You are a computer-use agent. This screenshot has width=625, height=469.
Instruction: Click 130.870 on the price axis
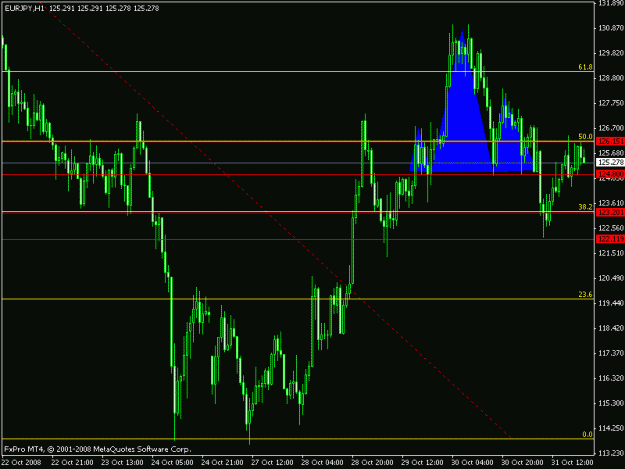(611, 28)
